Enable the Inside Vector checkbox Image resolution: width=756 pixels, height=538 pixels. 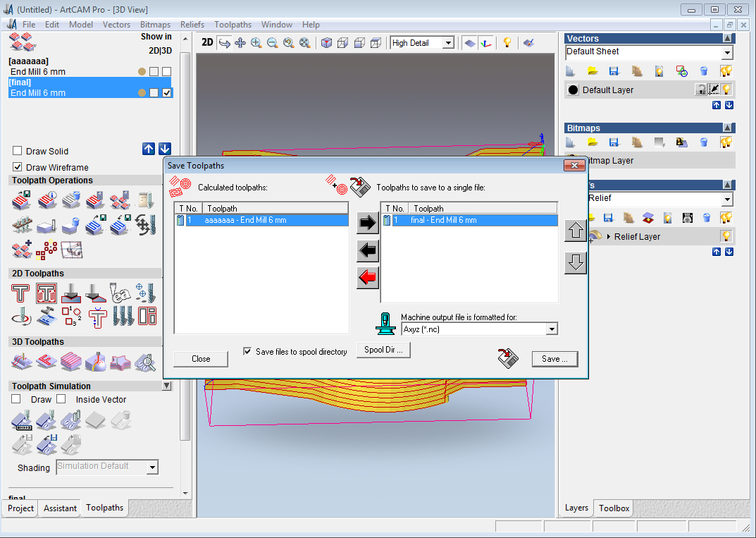pyautogui.click(x=61, y=399)
